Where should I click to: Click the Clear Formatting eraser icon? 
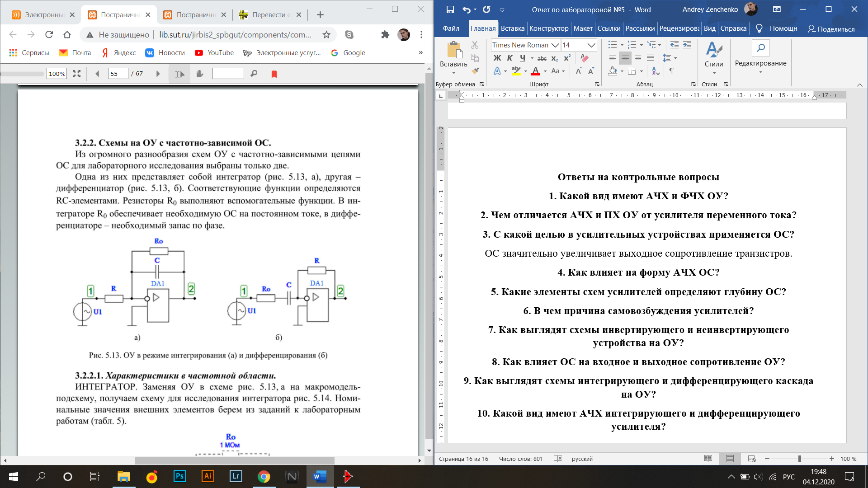pyautogui.click(x=585, y=58)
